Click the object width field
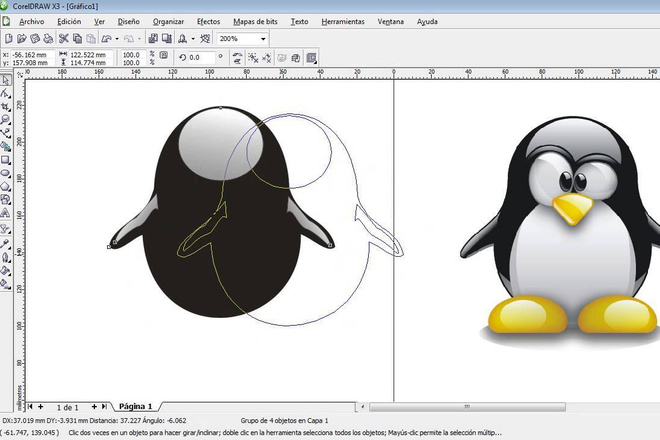This screenshot has height=440, width=660. tap(90, 55)
